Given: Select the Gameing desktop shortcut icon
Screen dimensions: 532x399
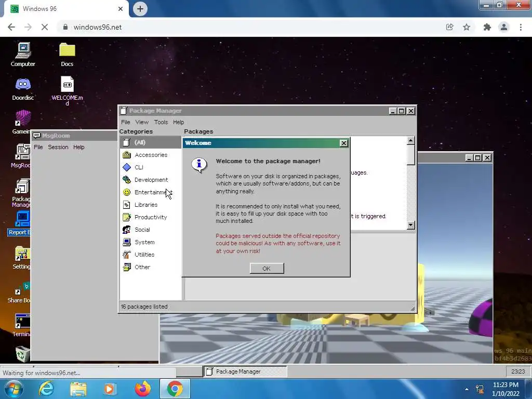Looking at the screenshot, I should pyautogui.click(x=22, y=122).
